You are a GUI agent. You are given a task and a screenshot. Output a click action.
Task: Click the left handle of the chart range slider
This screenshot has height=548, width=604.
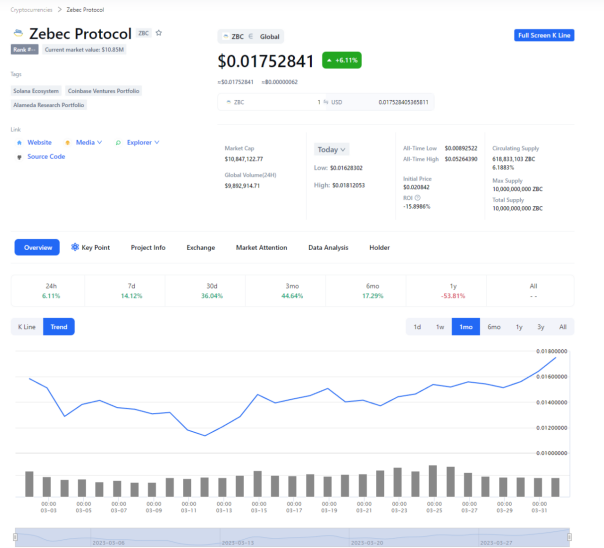coord(15,537)
